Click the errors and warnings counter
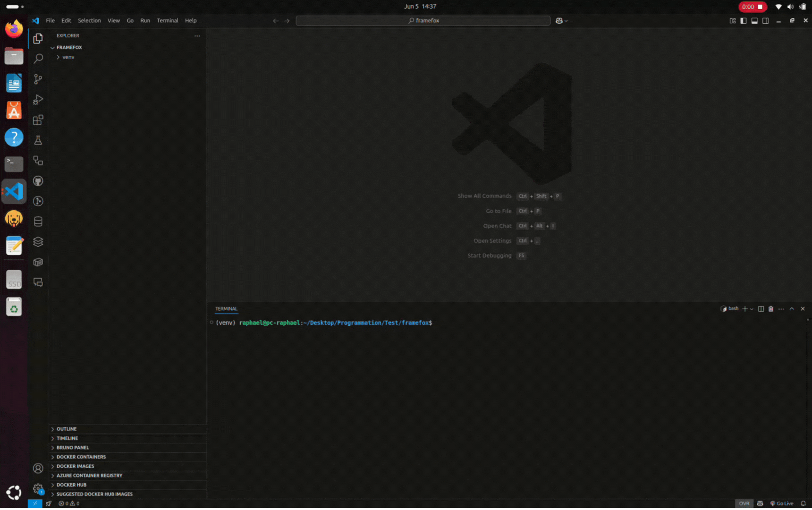 (x=69, y=503)
